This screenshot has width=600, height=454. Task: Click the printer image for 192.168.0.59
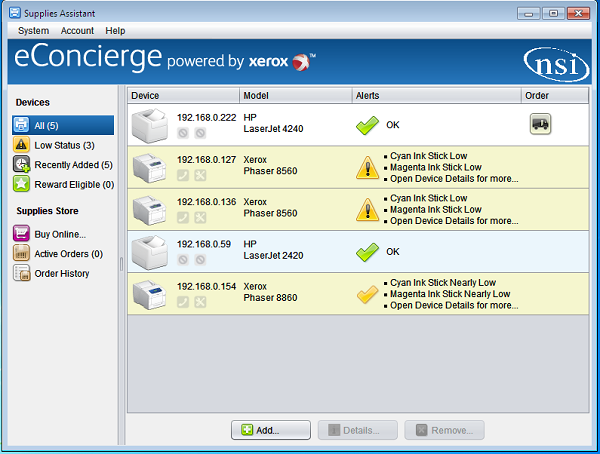[x=150, y=252]
